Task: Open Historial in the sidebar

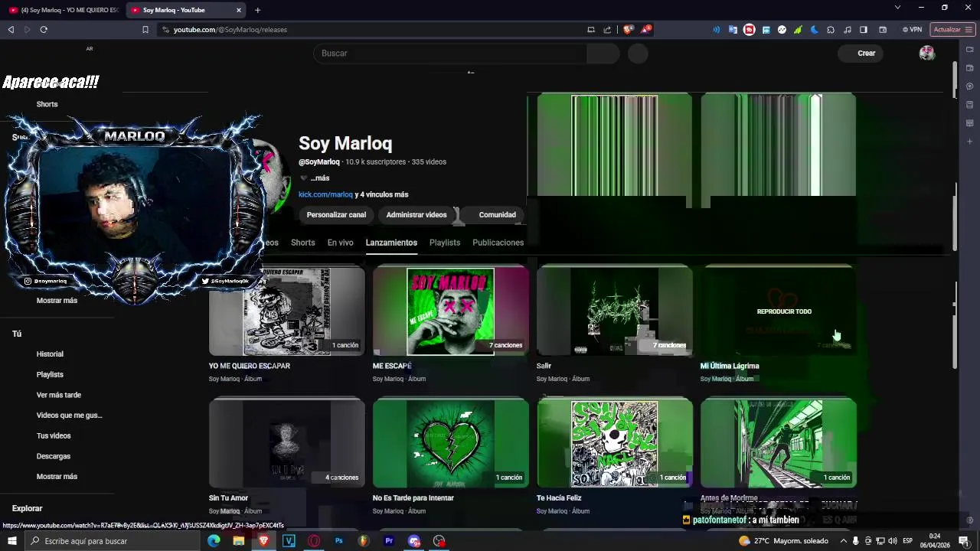Action: (x=50, y=354)
